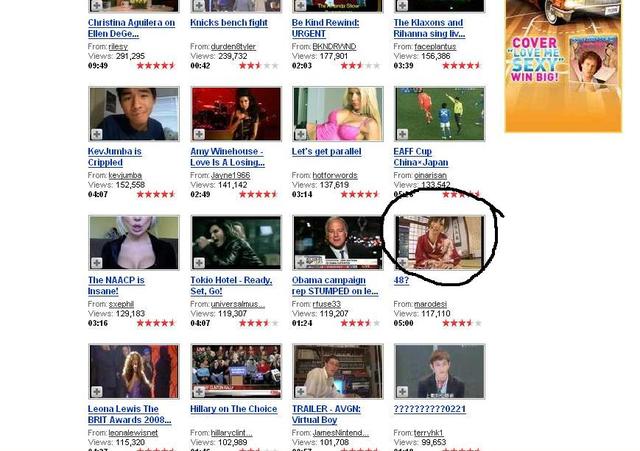Add Leona Lewis BRIT Awards video to QuickList
The height and width of the screenshot is (451, 640).
tap(96, 391)
